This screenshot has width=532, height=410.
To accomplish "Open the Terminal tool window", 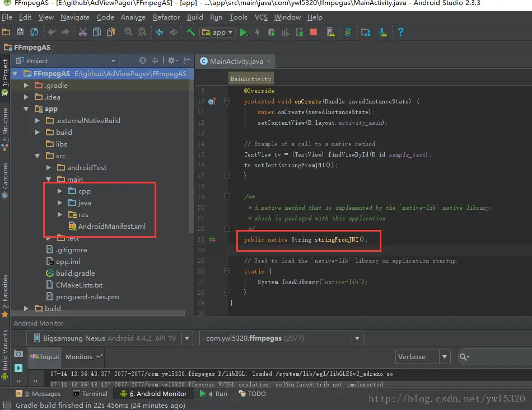I will click(90, 394).
